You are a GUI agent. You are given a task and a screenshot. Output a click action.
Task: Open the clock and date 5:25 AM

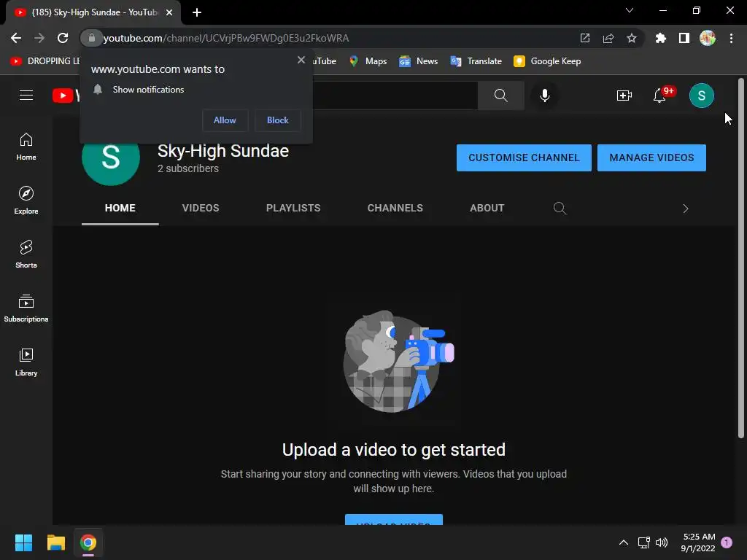coord(698,542)
